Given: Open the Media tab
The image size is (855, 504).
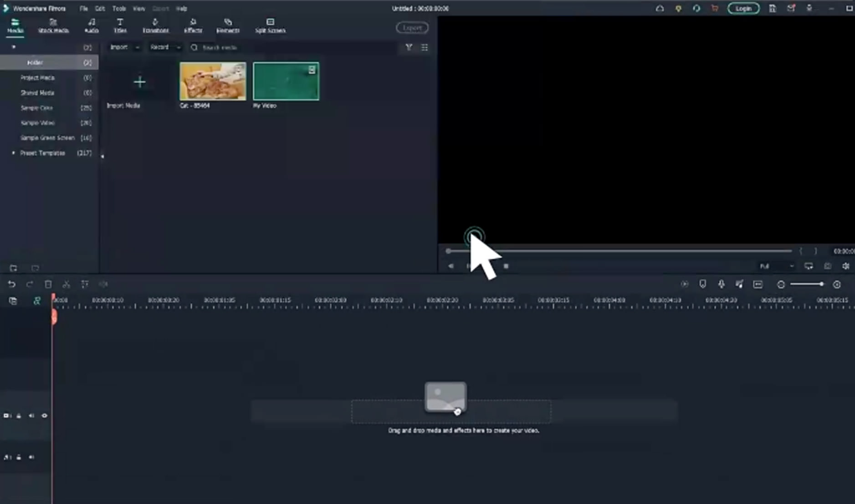Looking at the screenshot, I should click(x=15, y=25).
